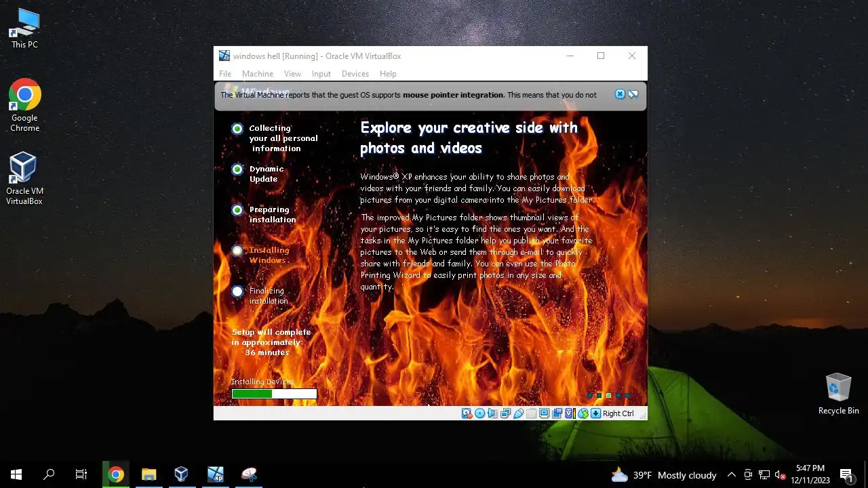Click the don't-show-again icon on the notification

633,94
